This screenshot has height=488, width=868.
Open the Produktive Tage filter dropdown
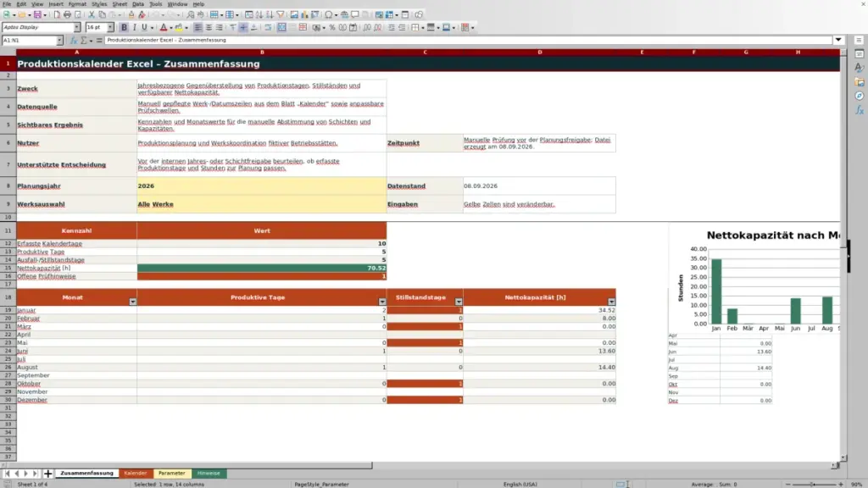pos(382,302)
